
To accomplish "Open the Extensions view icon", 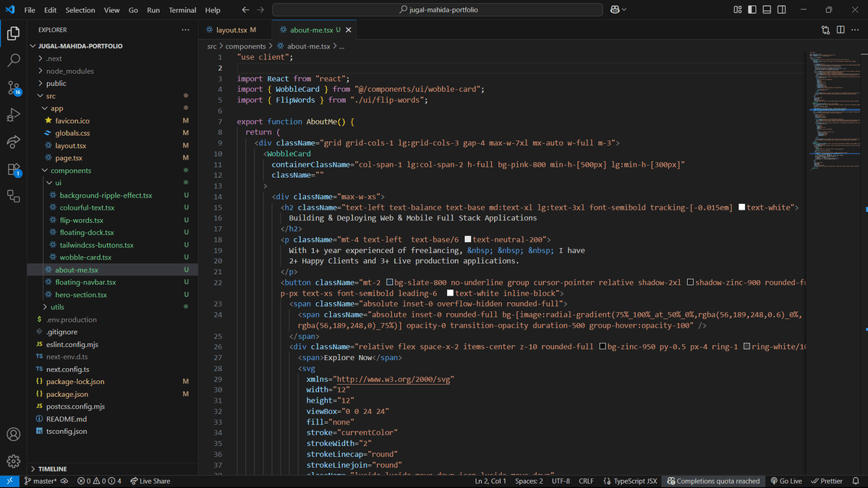I will (x=13, y=169).
